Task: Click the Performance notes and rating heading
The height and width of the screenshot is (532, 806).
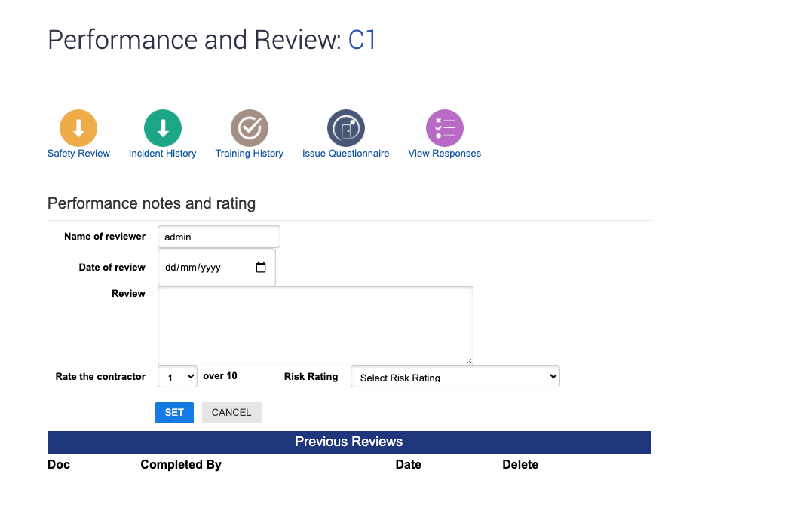Action: click(x=151, y=203)
